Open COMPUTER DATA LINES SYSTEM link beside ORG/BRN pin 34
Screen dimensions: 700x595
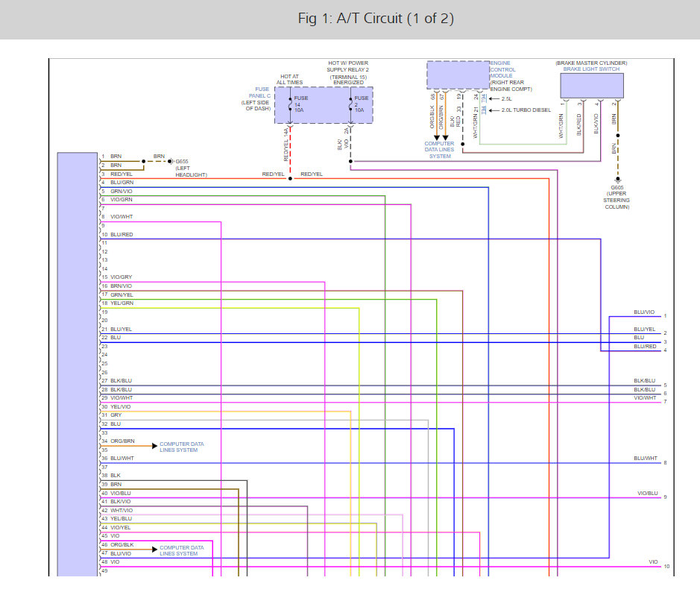click(x=182, y=447)
